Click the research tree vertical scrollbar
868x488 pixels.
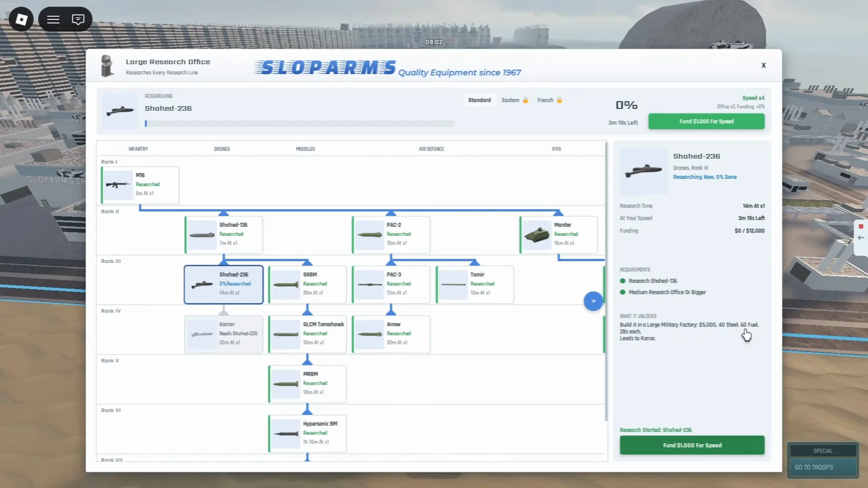pyautogui.click(x=606, y=281)
